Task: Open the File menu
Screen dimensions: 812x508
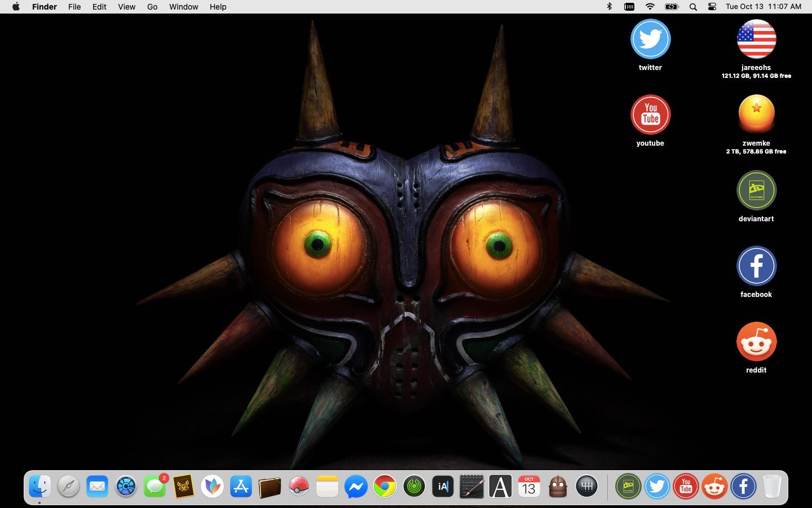Action: [74, 7]
